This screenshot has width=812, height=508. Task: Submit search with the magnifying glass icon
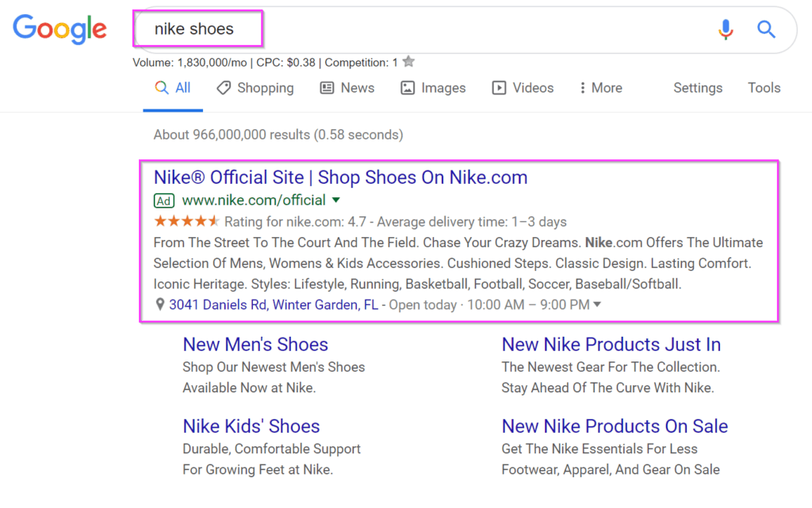[766, 29]
